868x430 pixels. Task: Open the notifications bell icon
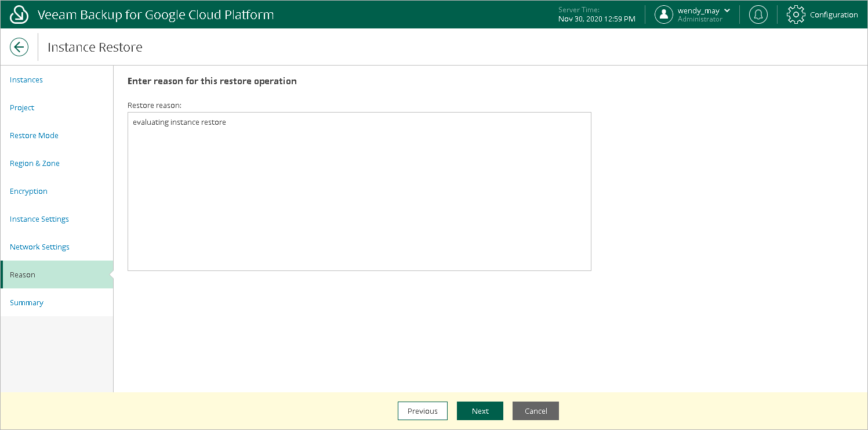[758, 15]
